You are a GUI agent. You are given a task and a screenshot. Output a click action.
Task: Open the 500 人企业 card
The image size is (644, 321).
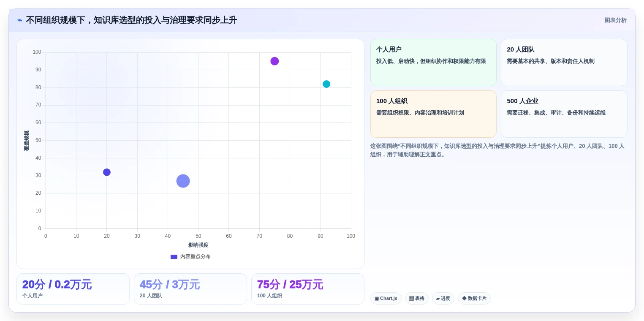(564, 114)
